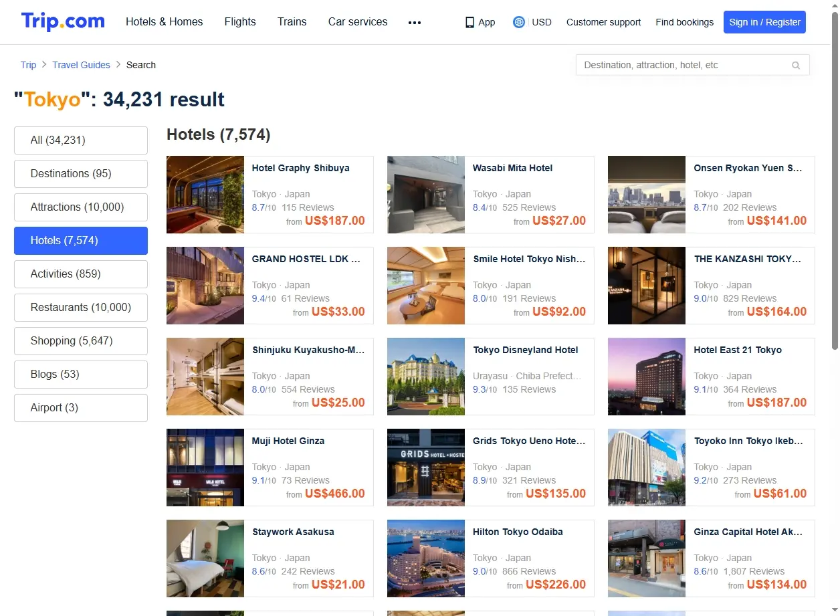
Task: Change currency from USD
Action: [x=542, y=22]
